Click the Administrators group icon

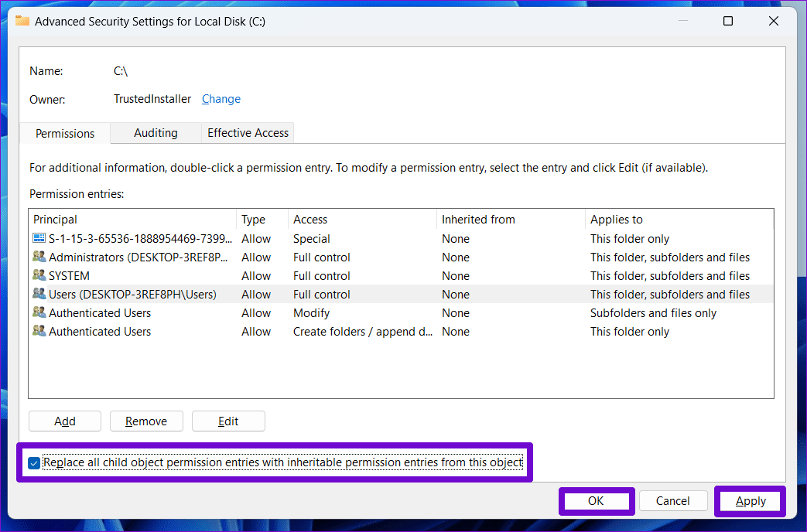tap(39, 257)
